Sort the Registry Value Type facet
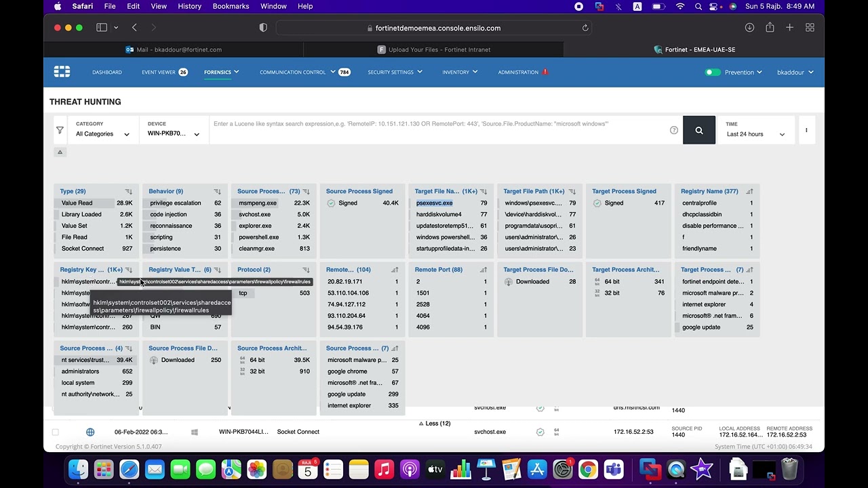Screen dimensions: 868x488 coord(217,270)
